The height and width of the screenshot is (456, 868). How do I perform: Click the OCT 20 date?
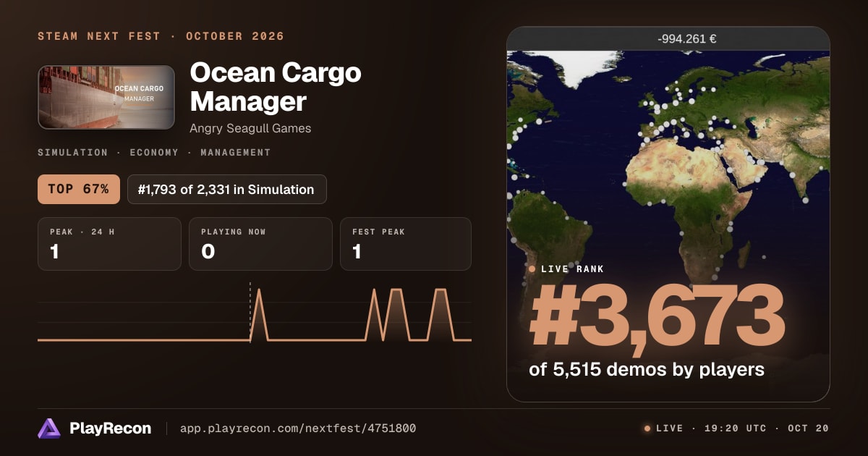pos(807,428)
